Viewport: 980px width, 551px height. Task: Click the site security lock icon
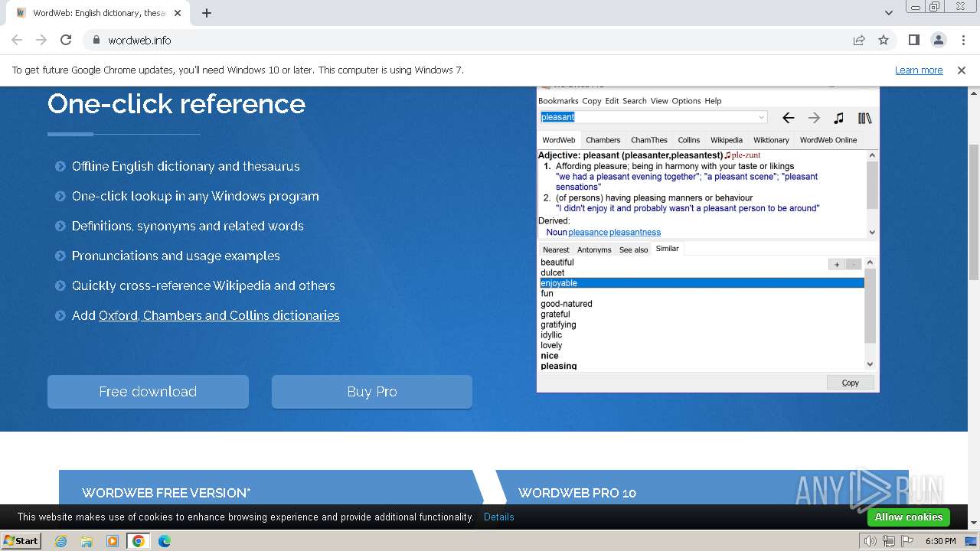96,40
